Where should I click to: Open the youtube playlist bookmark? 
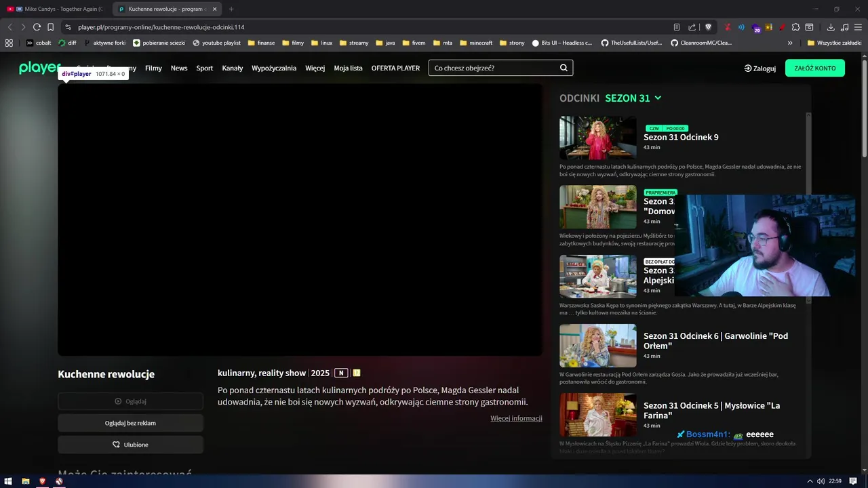(217, 43)
